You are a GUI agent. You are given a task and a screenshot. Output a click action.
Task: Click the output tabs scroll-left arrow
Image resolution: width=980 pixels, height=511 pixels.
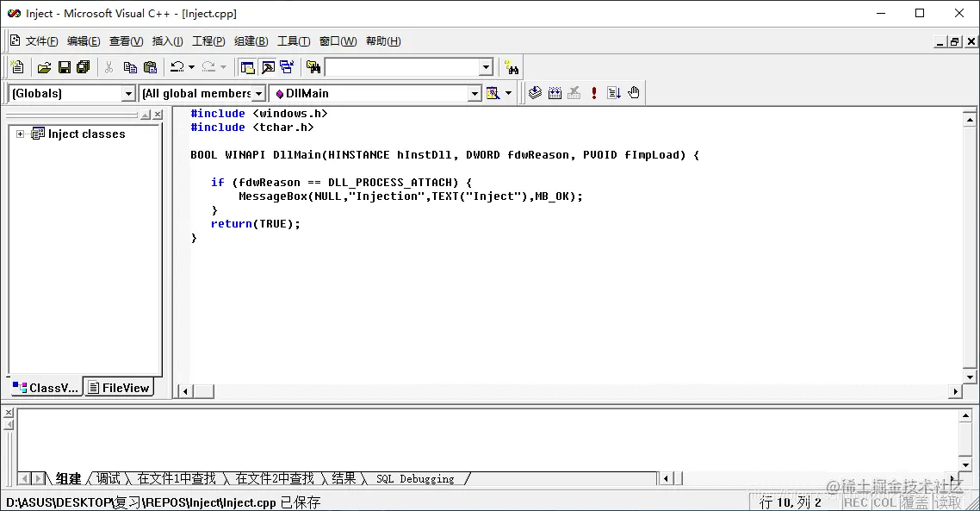25,478
